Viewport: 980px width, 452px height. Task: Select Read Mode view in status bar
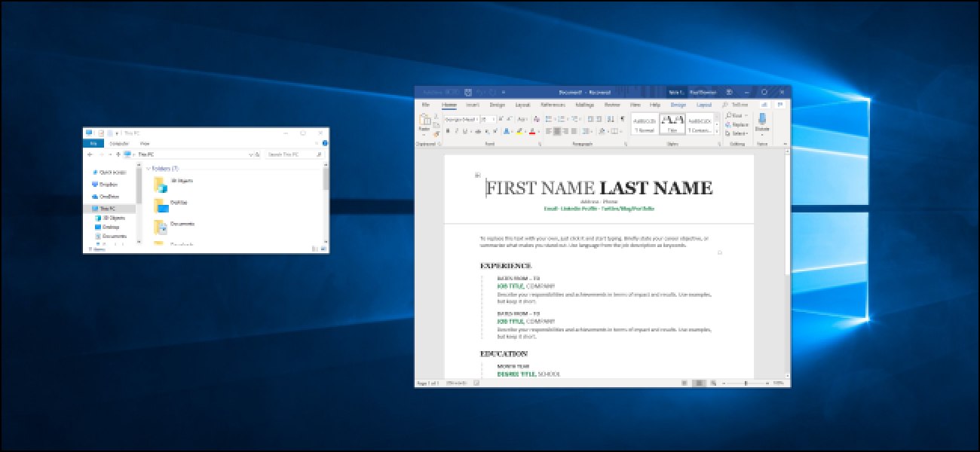point(684,383)
